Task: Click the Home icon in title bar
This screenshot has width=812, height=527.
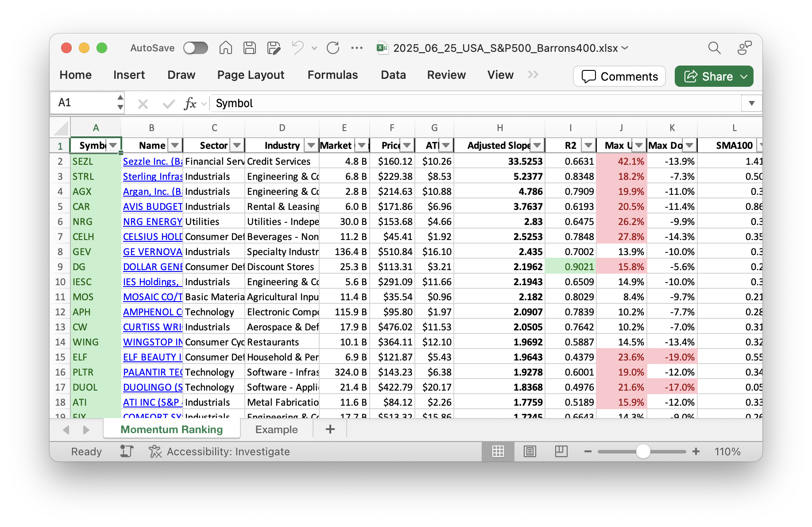Action: [226, 48]
